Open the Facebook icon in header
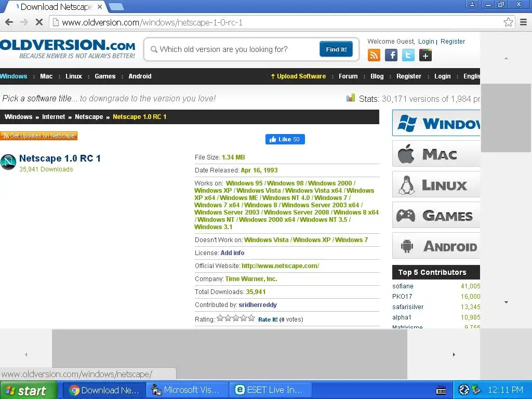532x399 pixels. pyautogui.click(x=391, y=55)
